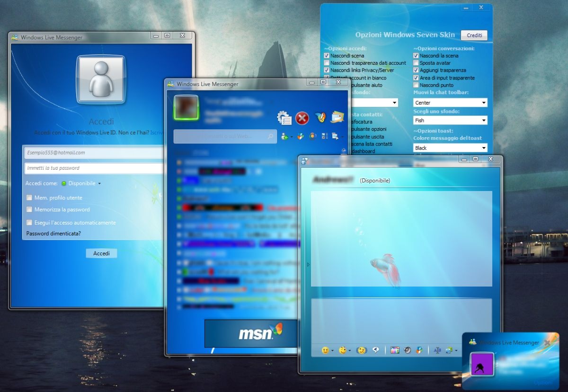This screenshot has width=568, height=392.
Task: Click the purple avatar in the toast notification
Action: (482, 365)
